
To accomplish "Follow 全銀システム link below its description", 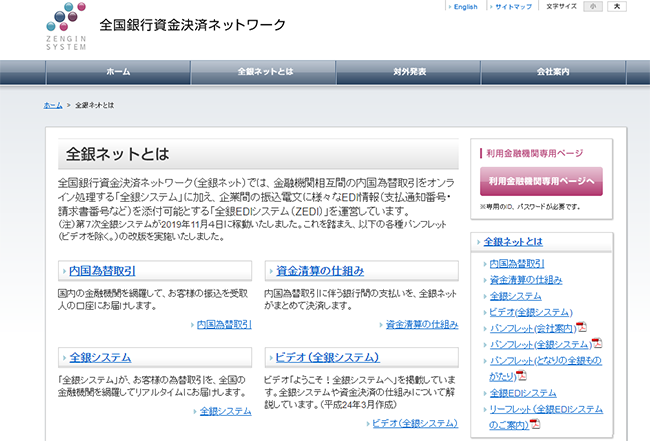I will tap(226, 411).
